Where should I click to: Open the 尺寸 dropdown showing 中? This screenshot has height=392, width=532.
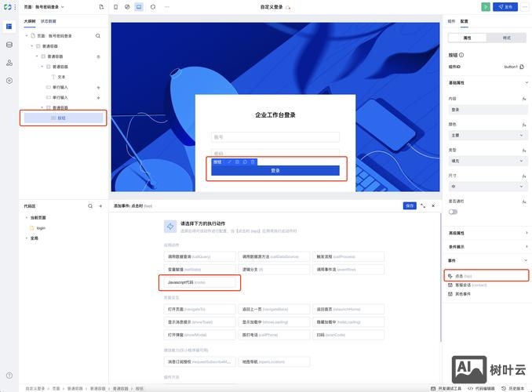coord(486,187)
